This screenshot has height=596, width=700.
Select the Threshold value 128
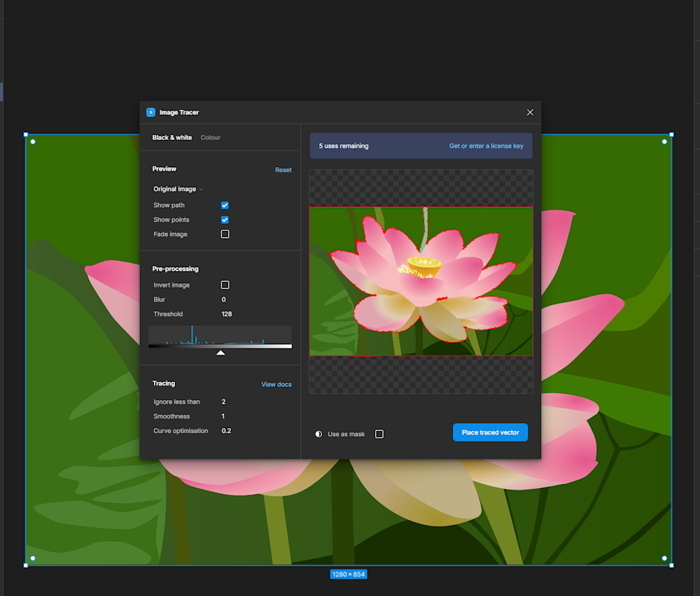(227, 314)
